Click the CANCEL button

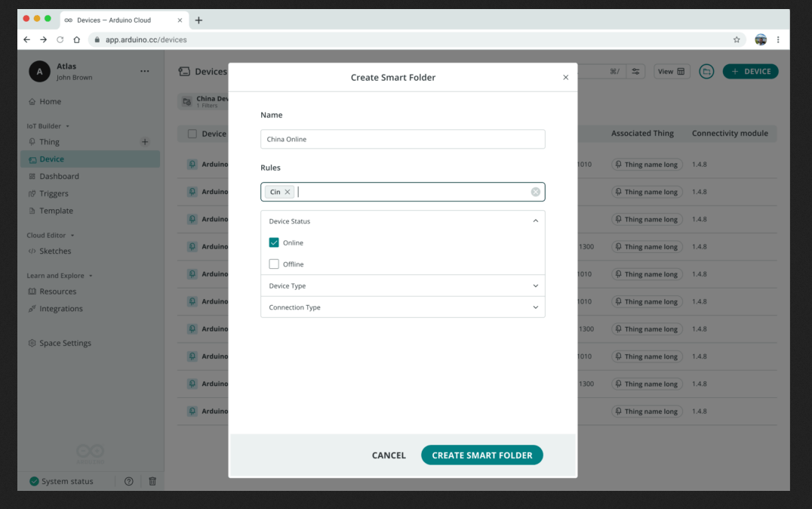pos(389,455)
